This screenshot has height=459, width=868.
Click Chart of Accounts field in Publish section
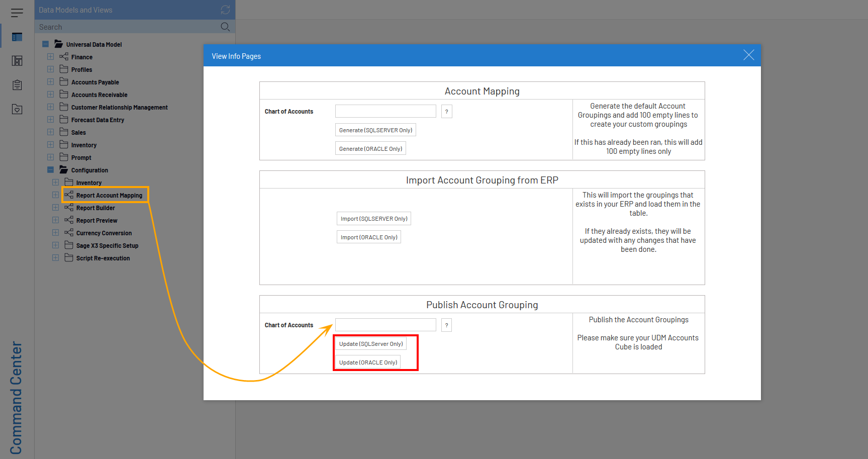click(385, 325)
